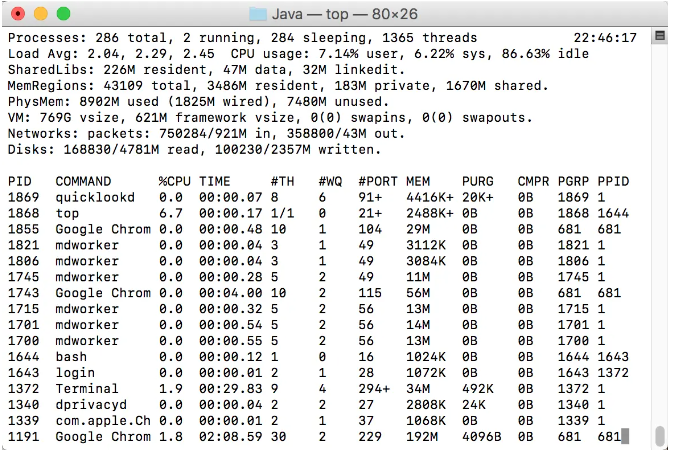Image resolution: width=674 pixels, height=457 pixels.
Task: Click the red close window button
Action: 20,14
